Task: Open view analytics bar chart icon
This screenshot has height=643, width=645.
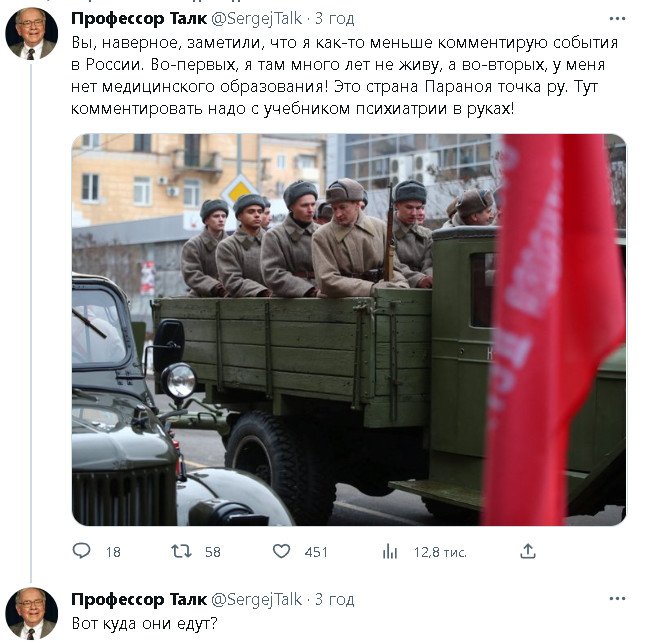Action: pyautogui.click(x=390, y=551)
